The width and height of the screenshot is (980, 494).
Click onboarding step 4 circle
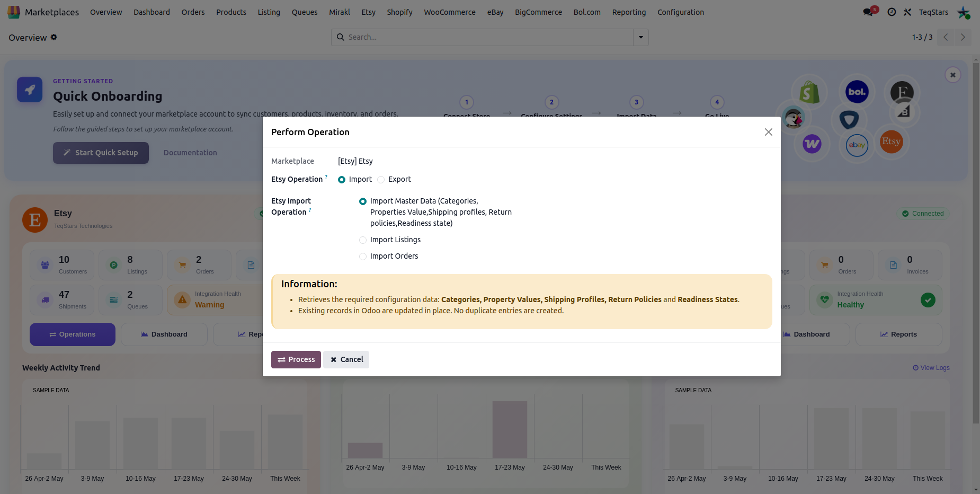717,102
